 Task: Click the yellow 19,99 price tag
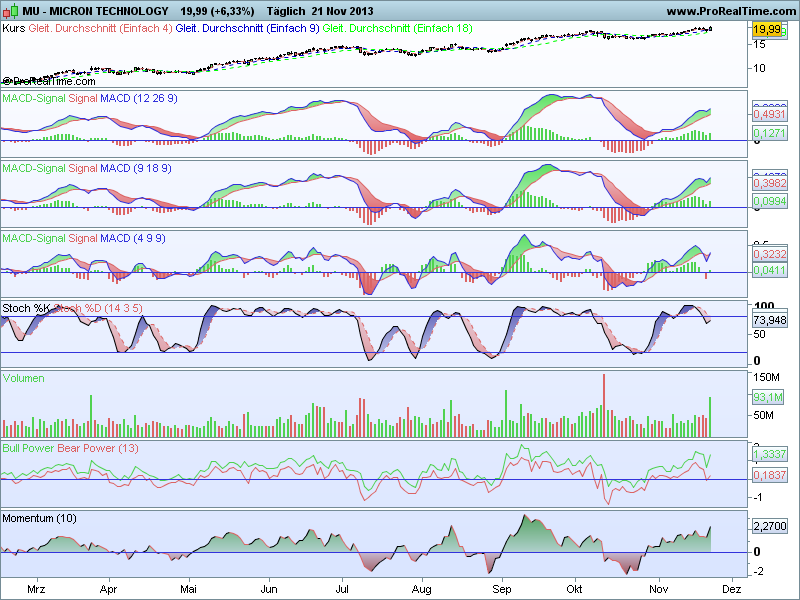[767, 29]
